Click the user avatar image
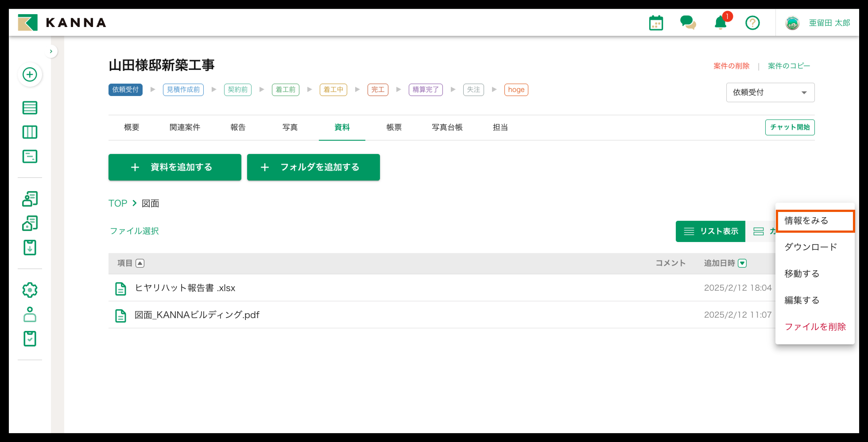Screen dimensions: 868x442 (x=792, y=23)
